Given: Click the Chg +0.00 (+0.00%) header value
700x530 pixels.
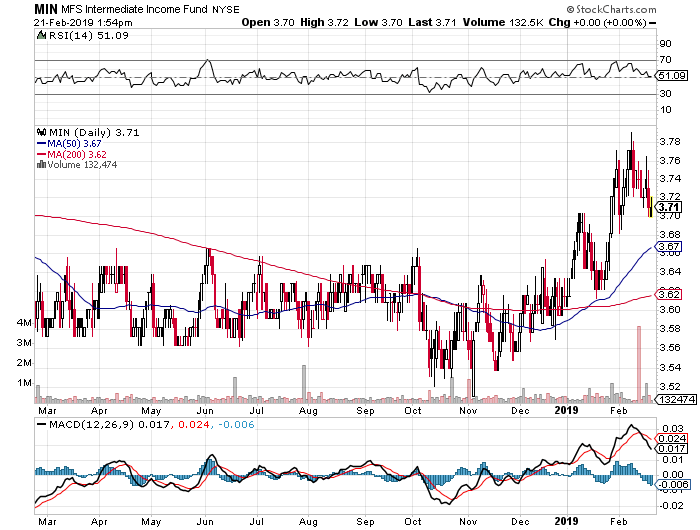Looking at the screenshot, I should click(x=597, y=22).
